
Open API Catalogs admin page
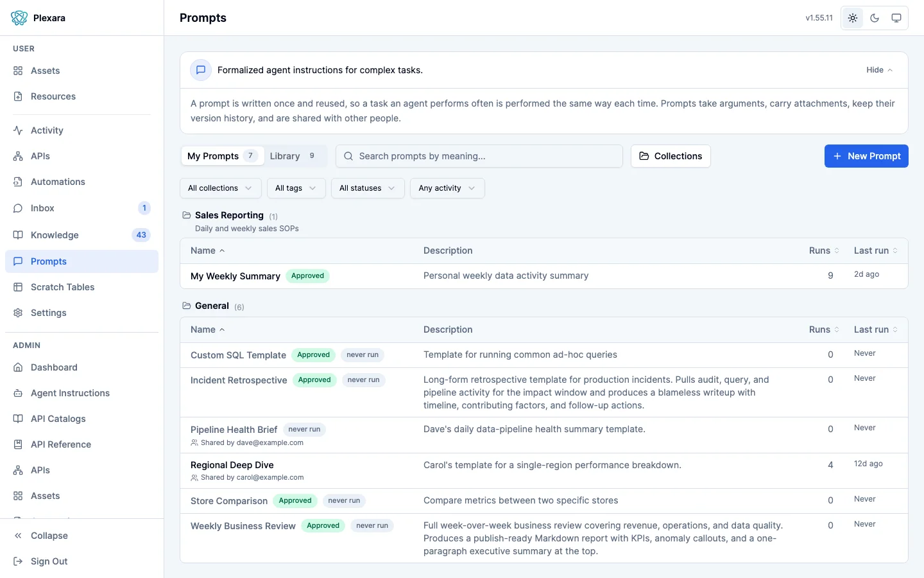point(81,419)
